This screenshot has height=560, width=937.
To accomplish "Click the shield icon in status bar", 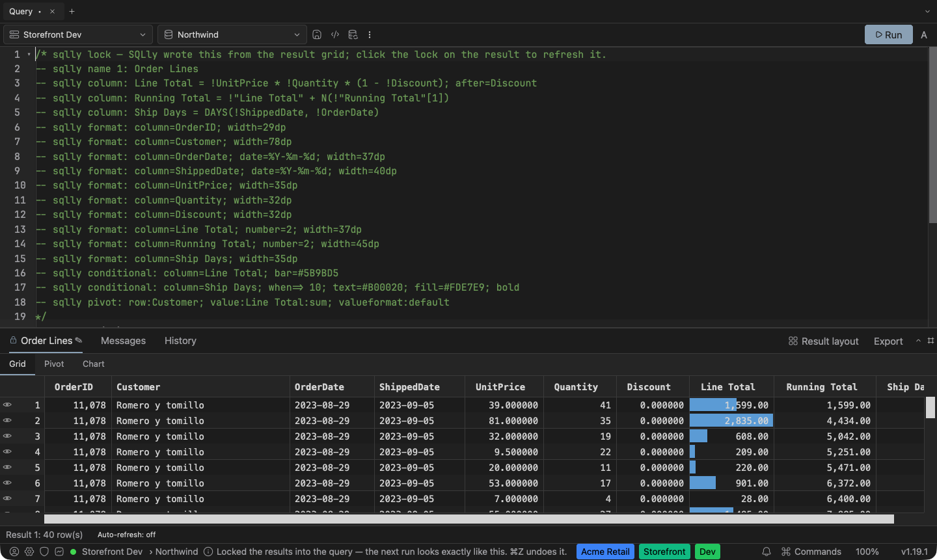I will coord(44,552).
